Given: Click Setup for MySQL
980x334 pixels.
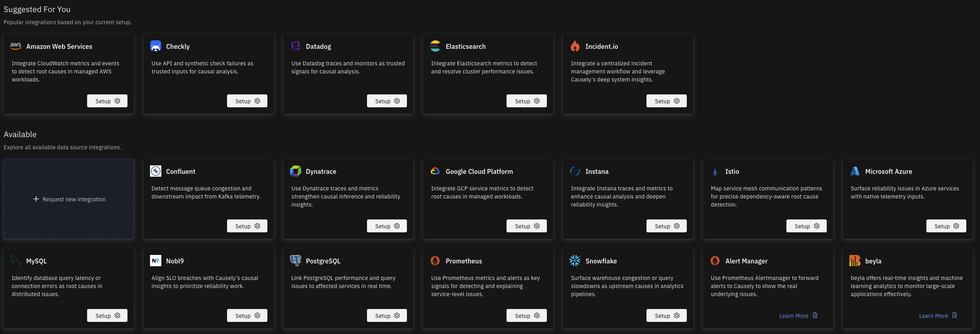Looking at the screenshot, I should point(107,315).
